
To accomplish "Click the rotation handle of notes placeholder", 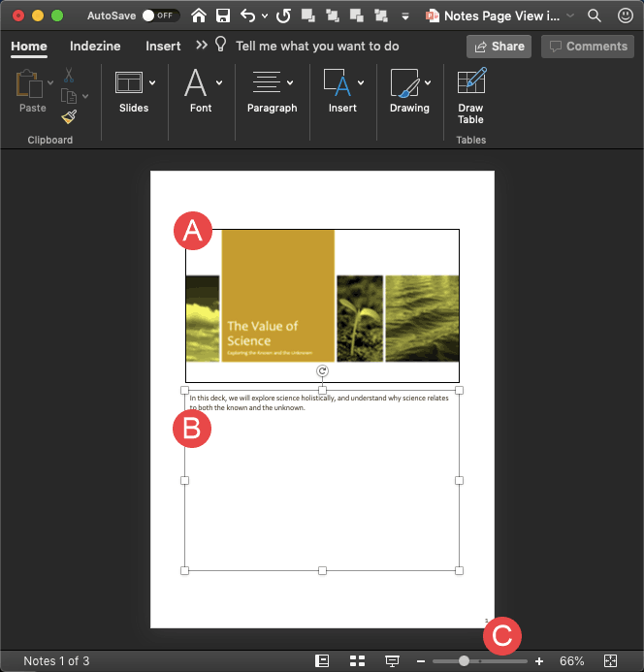I will (x=322, y=370).
